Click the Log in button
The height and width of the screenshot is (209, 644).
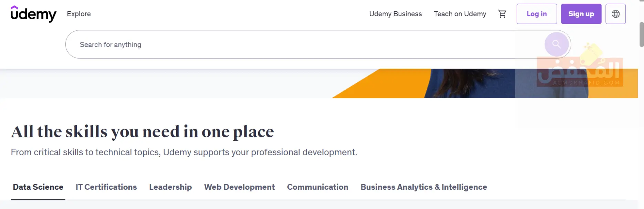(537, 14)
